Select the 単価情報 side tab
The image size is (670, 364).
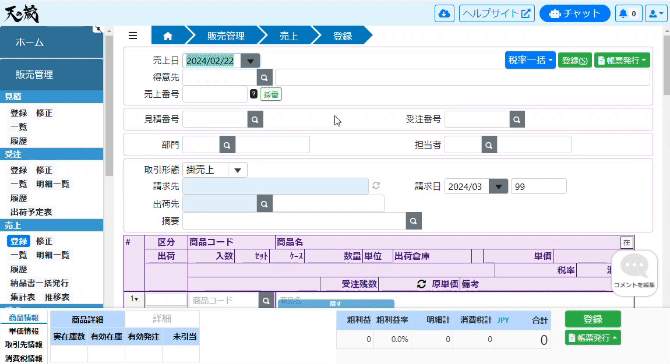click(24, 331)
